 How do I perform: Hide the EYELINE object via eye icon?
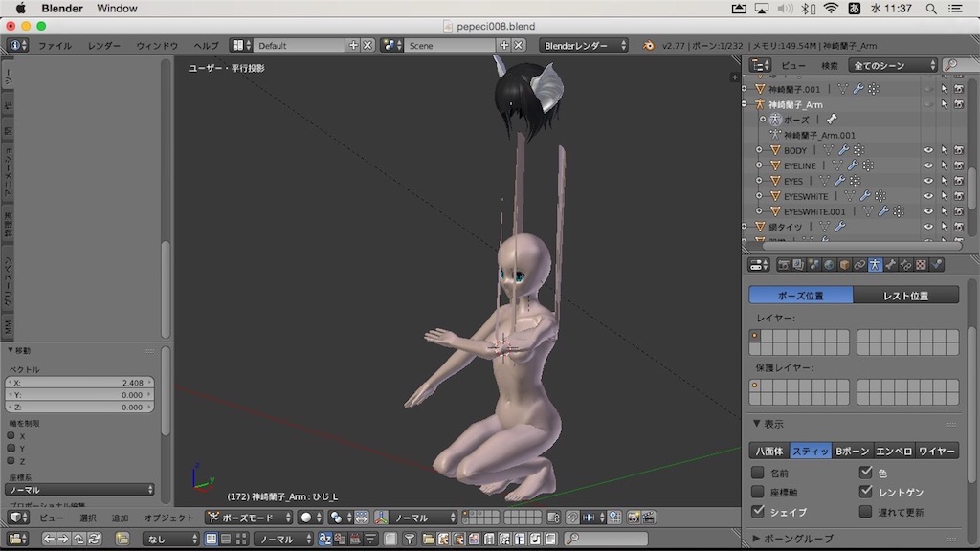tap(928, 165)
